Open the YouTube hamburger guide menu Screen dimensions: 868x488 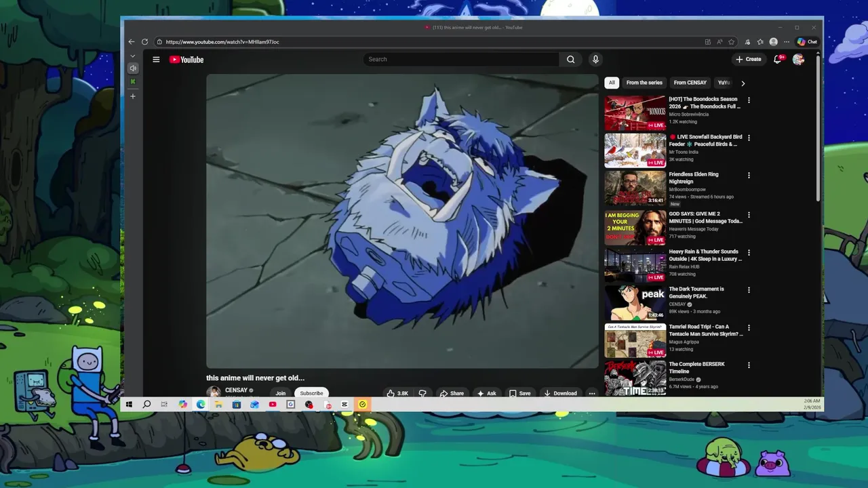(156, 60)
